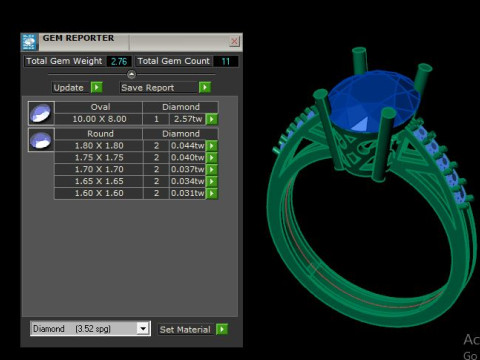Click the 0.040tw weight cell
The width and height of the screenshot is (480, 360).
(188, 158)
